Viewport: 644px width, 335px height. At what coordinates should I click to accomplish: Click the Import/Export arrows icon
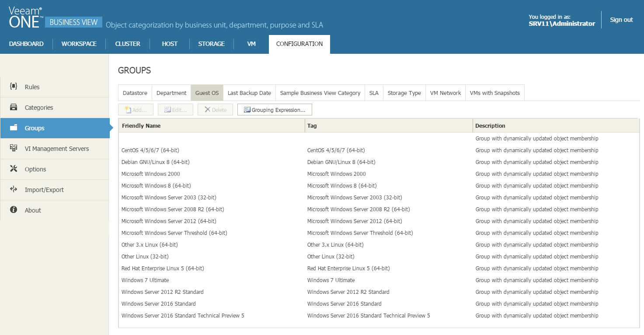click(14, 189)
